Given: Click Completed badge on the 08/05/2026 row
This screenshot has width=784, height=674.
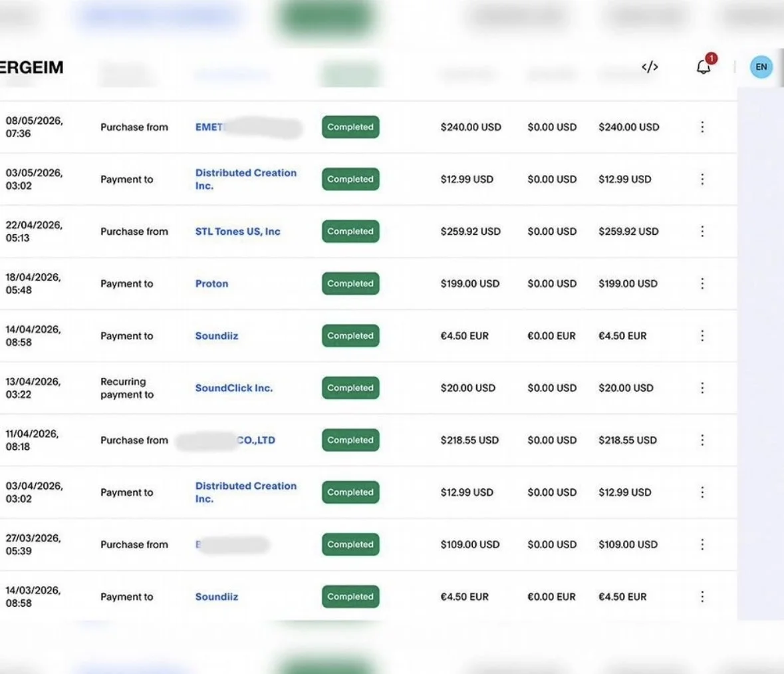Looking at the screenshot, I should [x=350, y=127].
